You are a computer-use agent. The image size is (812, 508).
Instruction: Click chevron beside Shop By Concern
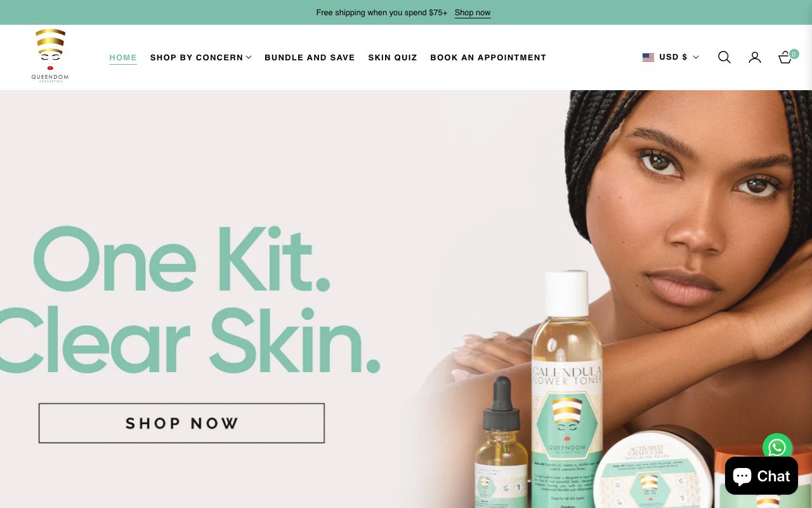tap(249, 57)
